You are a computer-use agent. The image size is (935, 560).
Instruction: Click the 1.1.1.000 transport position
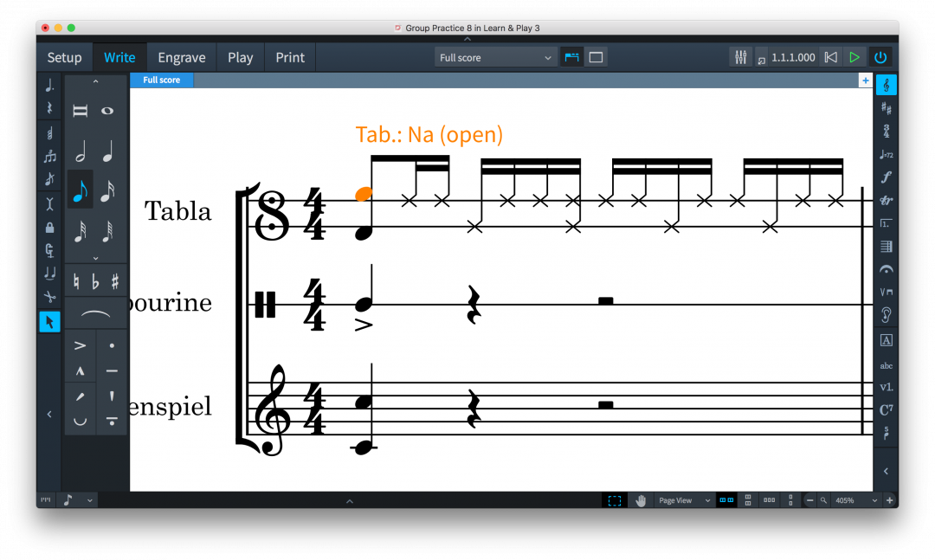tap(793, 58)
